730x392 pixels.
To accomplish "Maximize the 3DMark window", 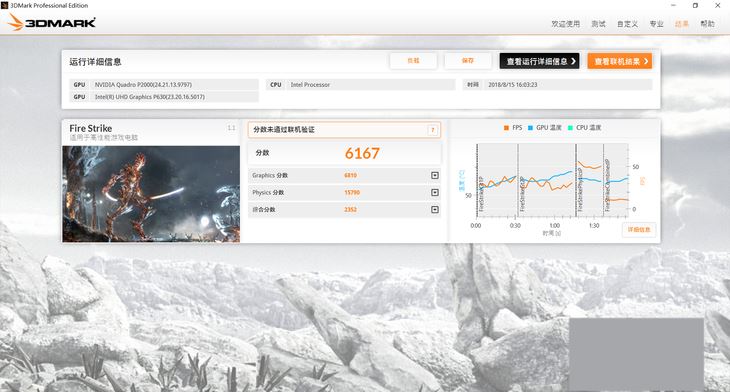I will (x=695, y=5).
